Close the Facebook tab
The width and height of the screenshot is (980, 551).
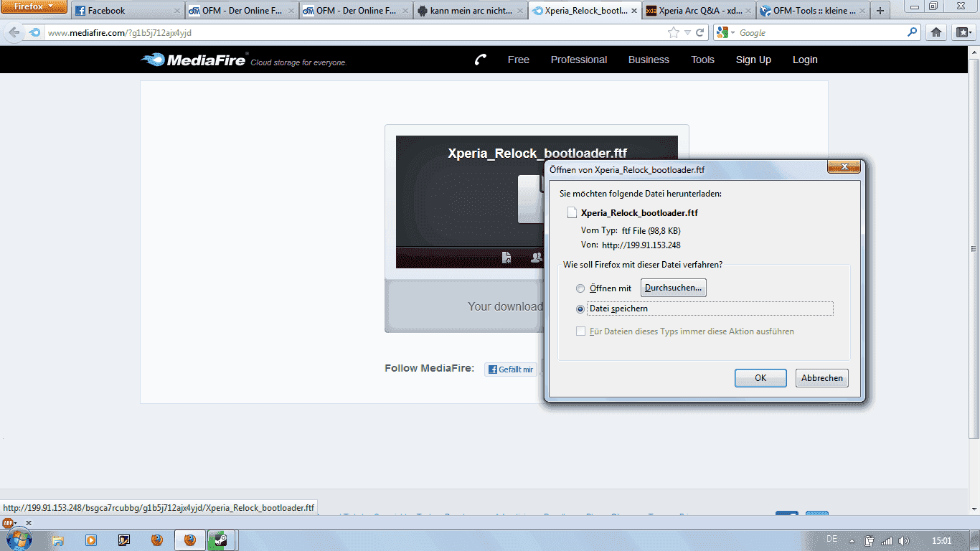click(177, 11)
